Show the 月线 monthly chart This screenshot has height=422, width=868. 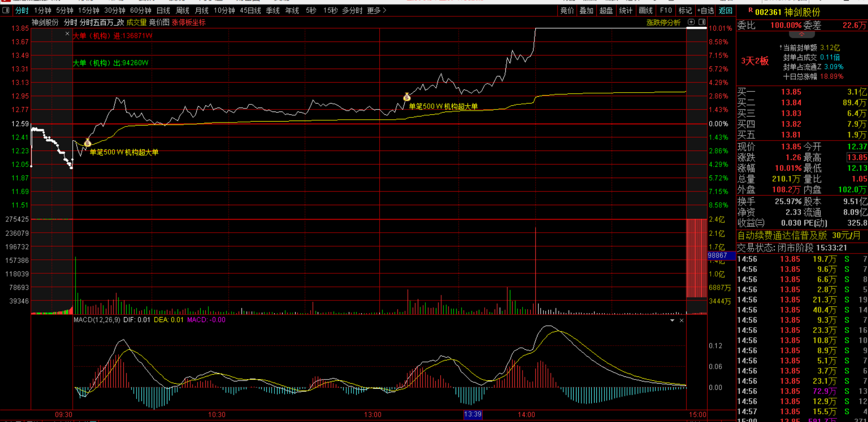202,10
